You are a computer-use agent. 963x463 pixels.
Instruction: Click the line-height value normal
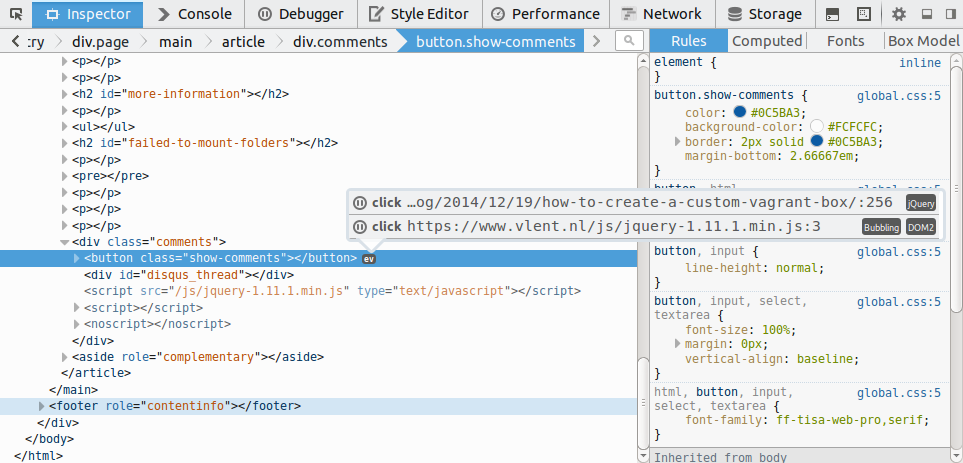(797, 268)
